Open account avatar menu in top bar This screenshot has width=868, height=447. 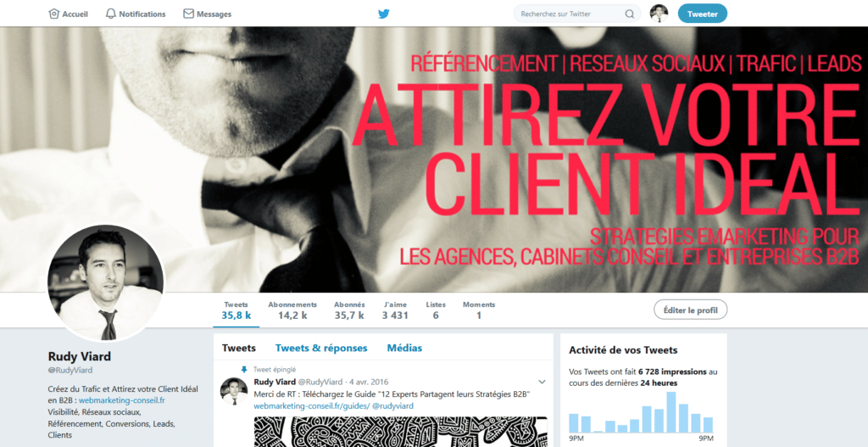click(659, 14)
